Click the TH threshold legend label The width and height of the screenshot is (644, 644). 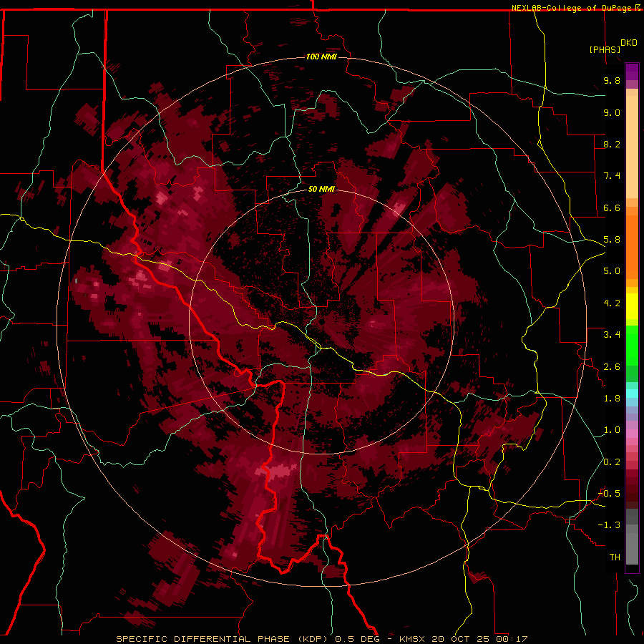point(615,557)
